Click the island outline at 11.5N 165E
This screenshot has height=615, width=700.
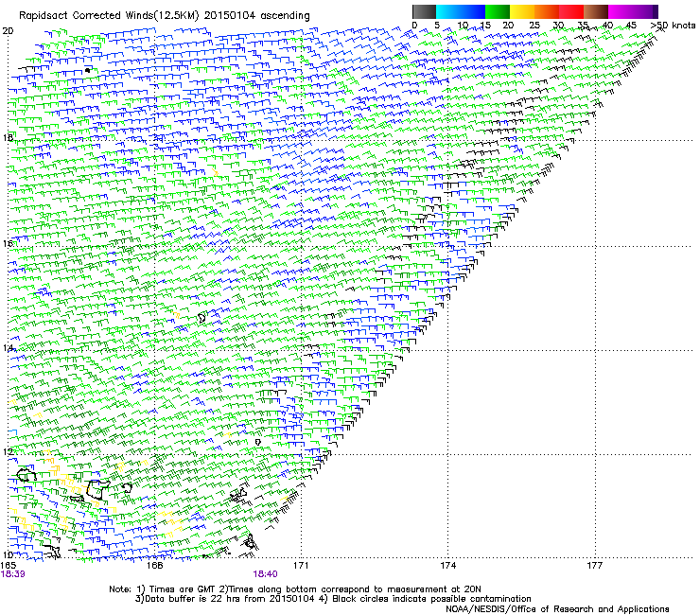coord(26,475)
